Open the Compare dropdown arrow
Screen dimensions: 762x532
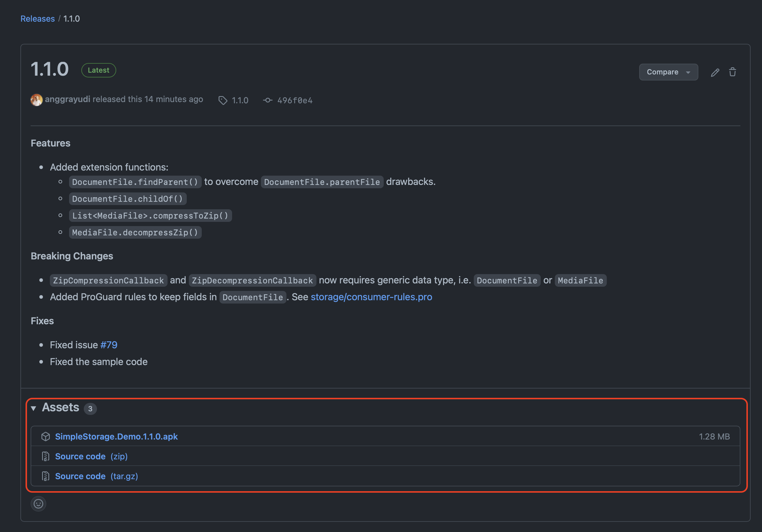pyautogui.click(x=688, y=72)
